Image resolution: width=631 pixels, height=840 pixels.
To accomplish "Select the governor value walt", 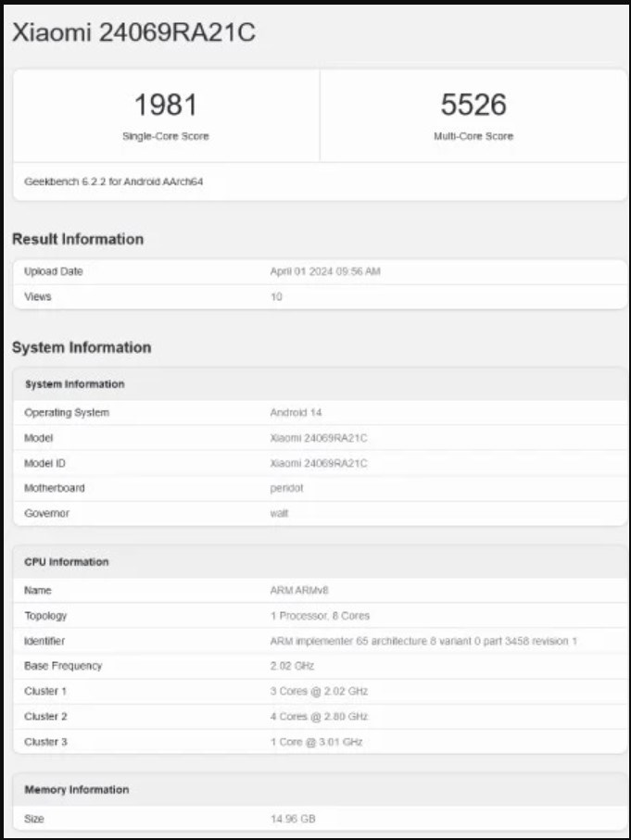I will click(x=279, y=513).
